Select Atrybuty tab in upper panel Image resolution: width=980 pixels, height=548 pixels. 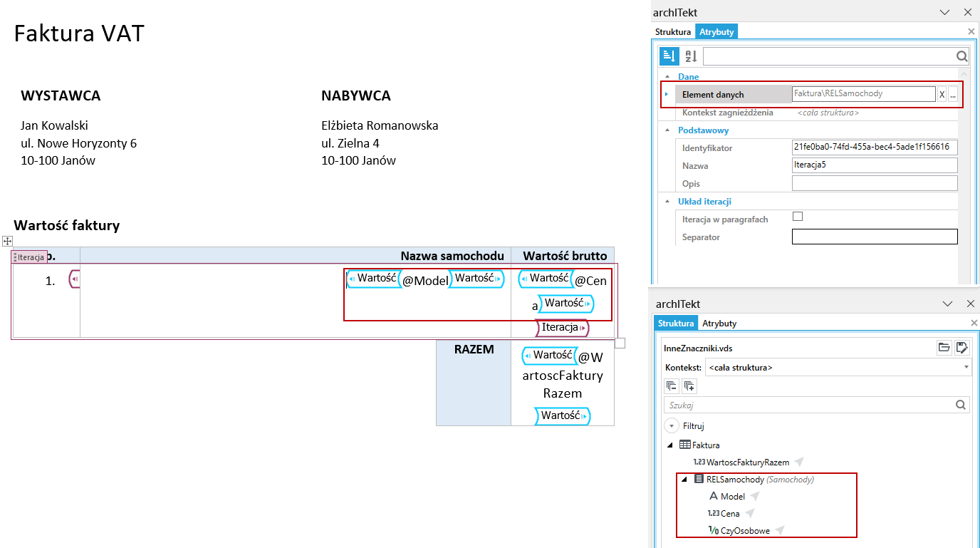(x=716, y=32)
